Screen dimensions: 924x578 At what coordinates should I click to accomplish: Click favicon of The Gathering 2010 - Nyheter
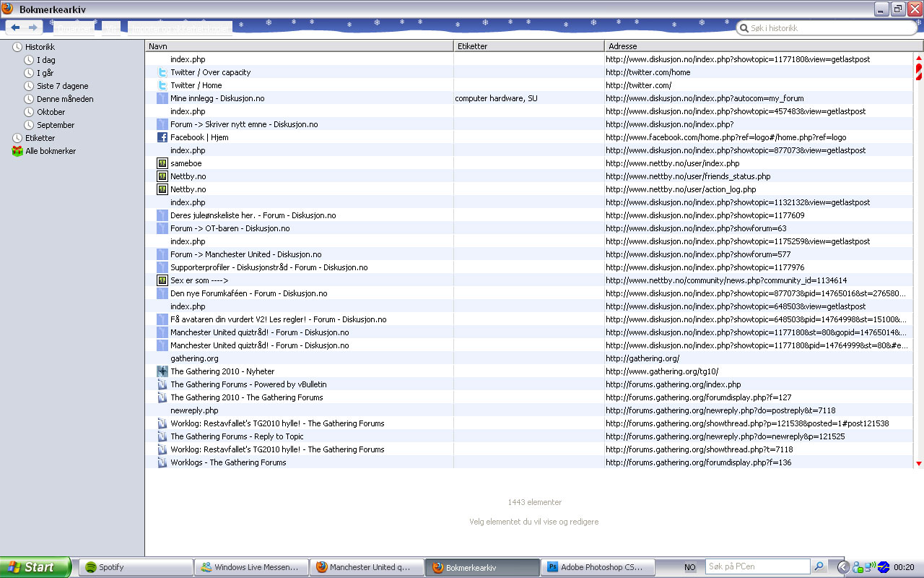[x=162, y=371]
